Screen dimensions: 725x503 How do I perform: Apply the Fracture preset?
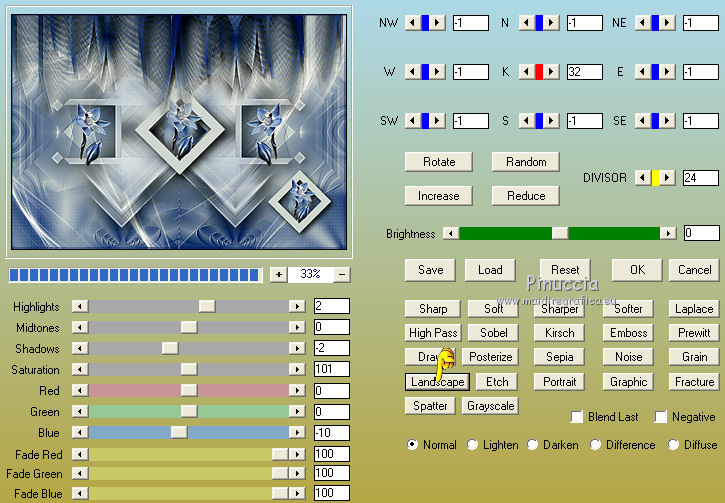click(694, 381)
